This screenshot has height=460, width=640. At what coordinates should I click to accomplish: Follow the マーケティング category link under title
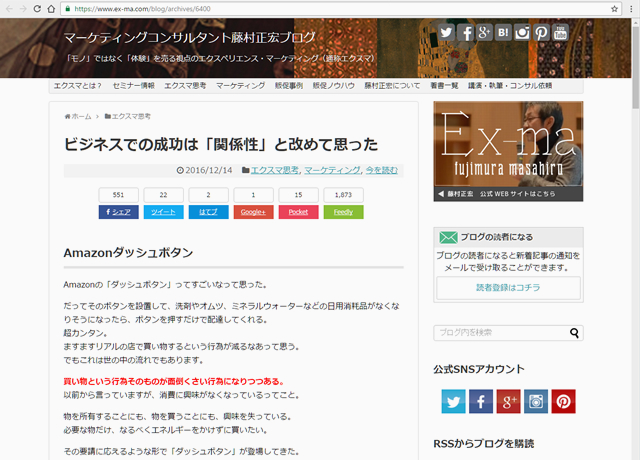pyautogui.click(x=331, y=171)
